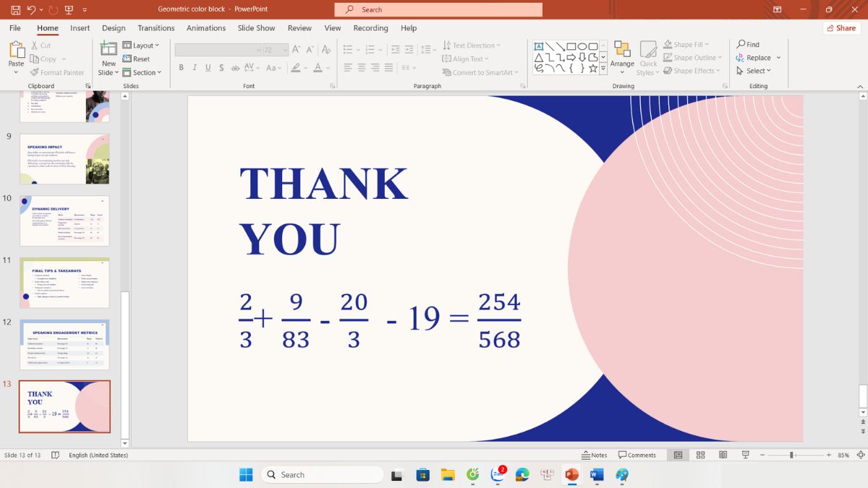Select slide 12 Speaking Engagement Metrics thumbnail
Screen dimensions: 868x488
coord(64,344)
